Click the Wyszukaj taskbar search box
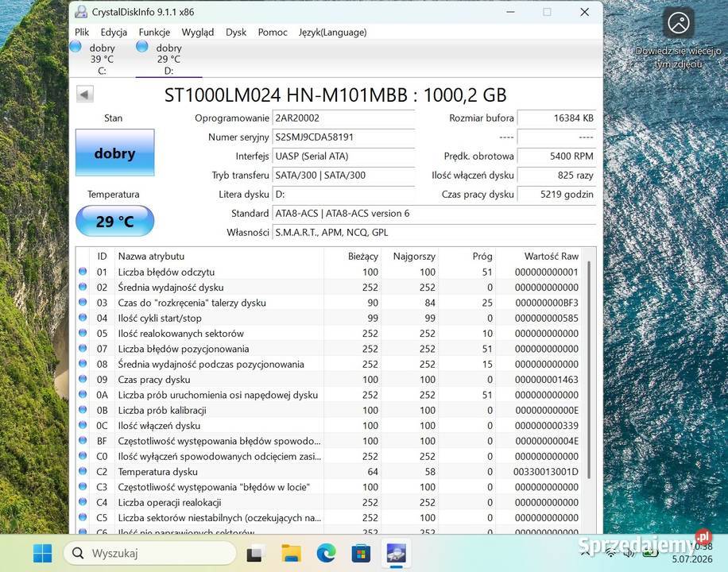 tap(149, 553)
